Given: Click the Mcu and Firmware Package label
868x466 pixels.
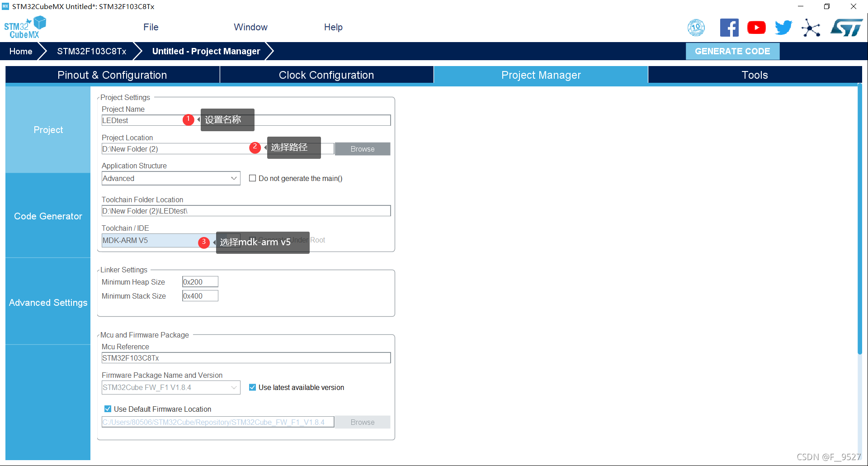Looking at the screenshot, I should [145, 335].
